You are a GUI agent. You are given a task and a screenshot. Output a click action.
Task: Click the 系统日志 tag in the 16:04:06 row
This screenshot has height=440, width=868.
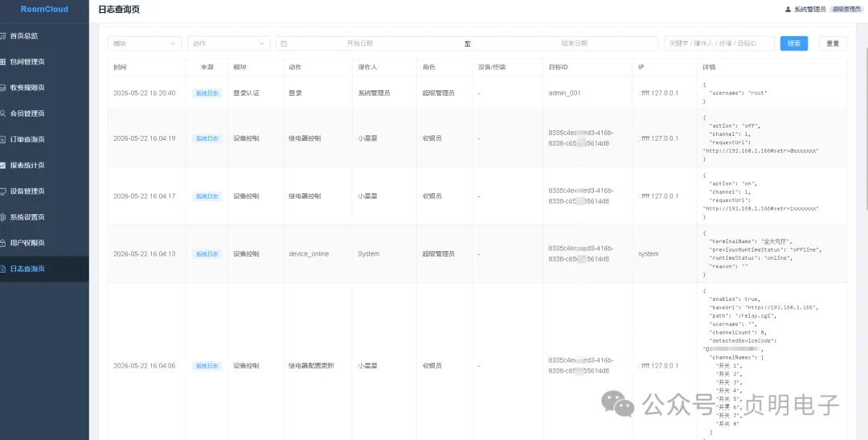[207, 366]
